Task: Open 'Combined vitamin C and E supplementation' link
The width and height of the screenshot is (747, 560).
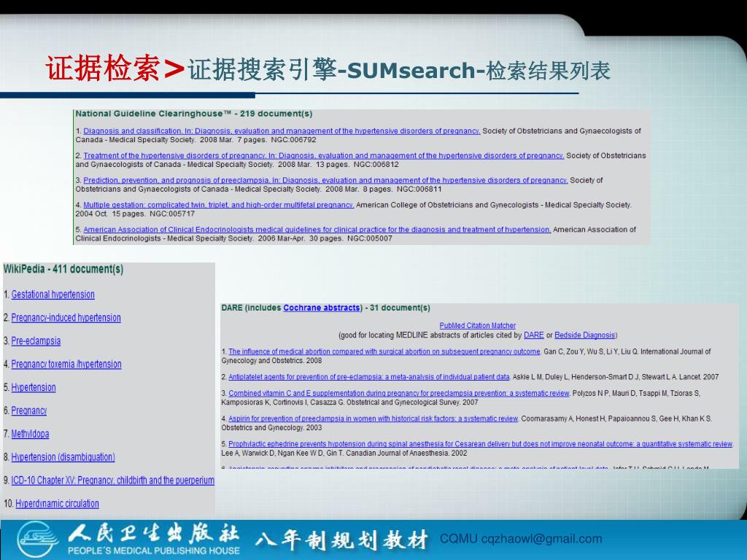Action: tap(399, 394)
